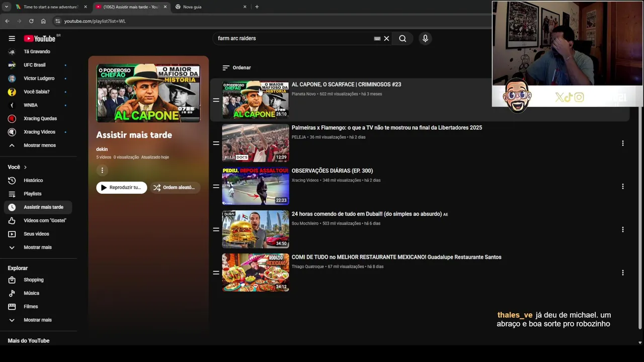644x362 pixels.
Task: Open the UFC Brasil channel
Action: tap(34, 65)
